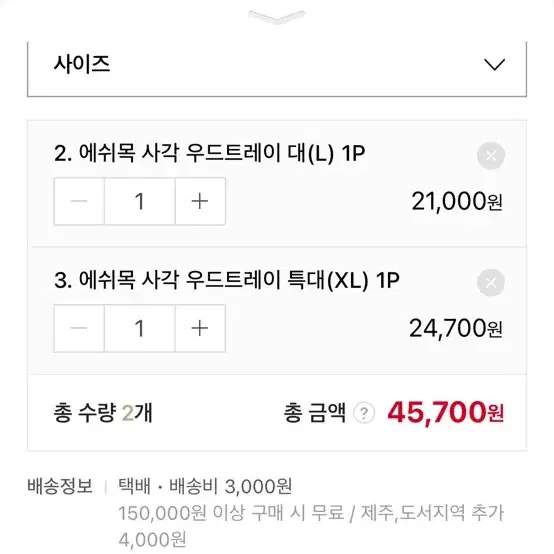Increase quantity of 대(L) tray
Viewport: 554px width, 554px height.
[200, 201]
